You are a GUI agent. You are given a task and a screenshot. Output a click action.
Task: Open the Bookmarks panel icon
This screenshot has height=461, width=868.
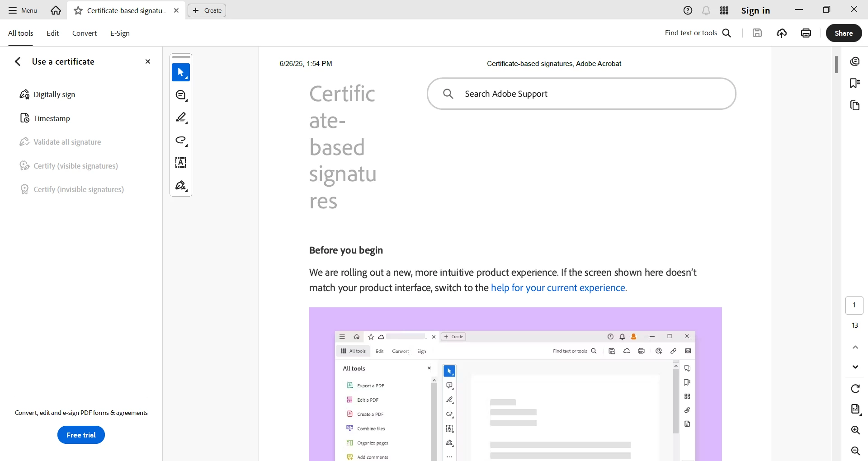[854, 83]
